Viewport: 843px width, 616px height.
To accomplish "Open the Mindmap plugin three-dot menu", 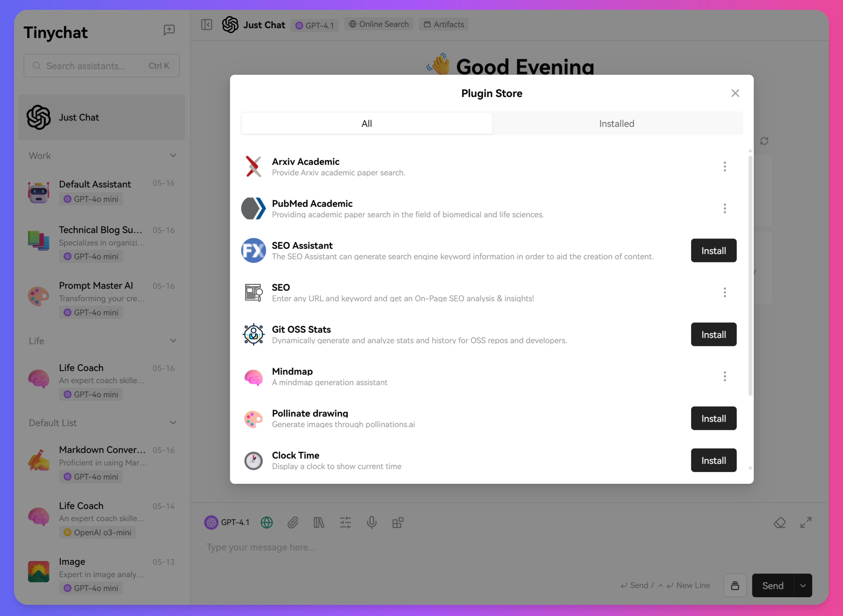I will pyautogui.click(x=724, y=376).
